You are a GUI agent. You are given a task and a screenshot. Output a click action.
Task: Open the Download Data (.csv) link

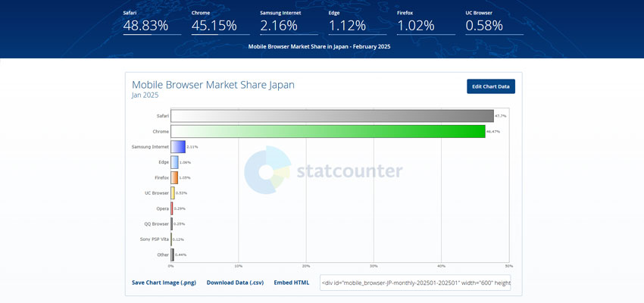coord(235,283)
